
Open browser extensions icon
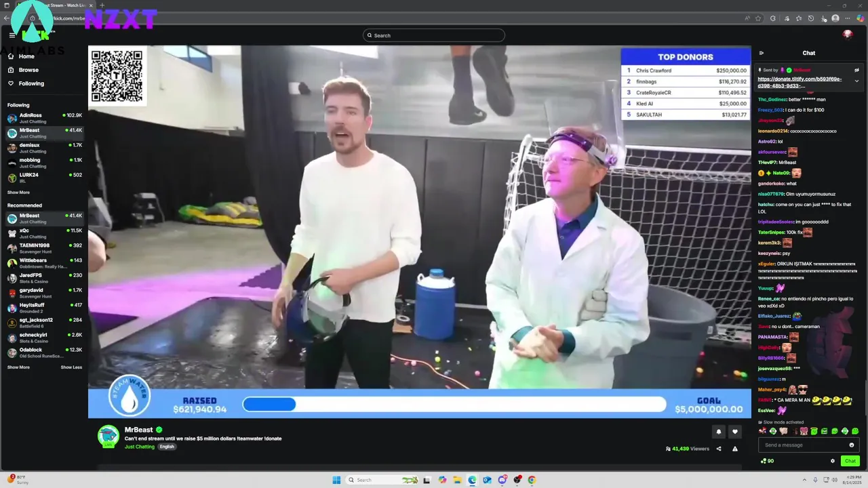tap(773, 18)
